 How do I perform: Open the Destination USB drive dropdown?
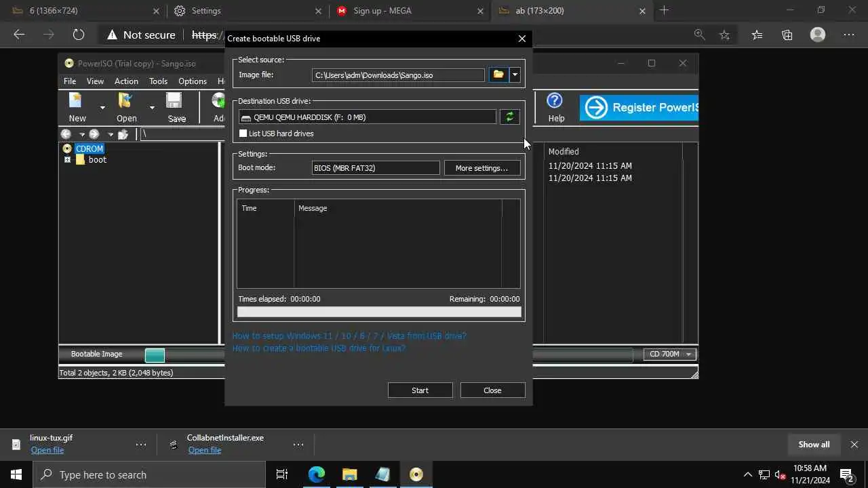367,117
